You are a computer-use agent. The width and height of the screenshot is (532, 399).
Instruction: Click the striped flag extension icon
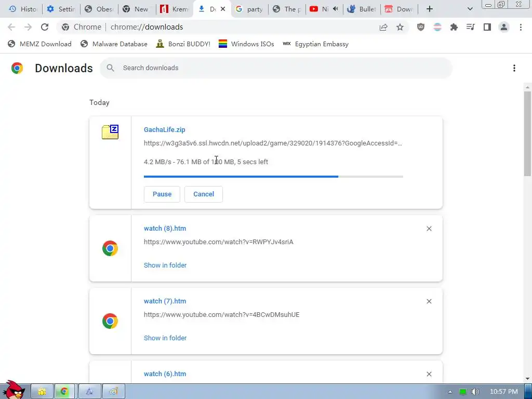[x=437, y=27]
